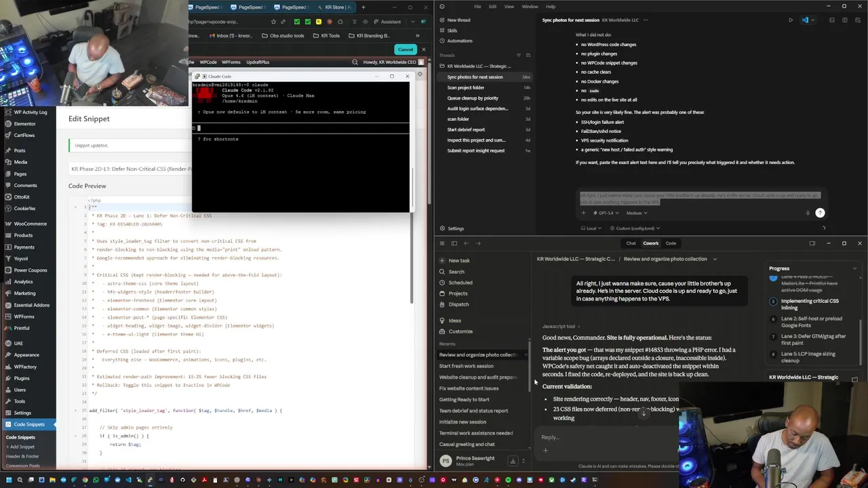Open the Custom (config.toml) dropdown
The height and width of the screenshot is (488, 868).
[635, 228]
